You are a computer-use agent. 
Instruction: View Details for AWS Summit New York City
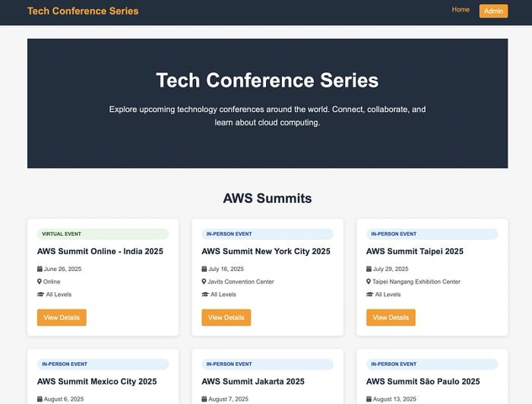(x=226, y=317)
